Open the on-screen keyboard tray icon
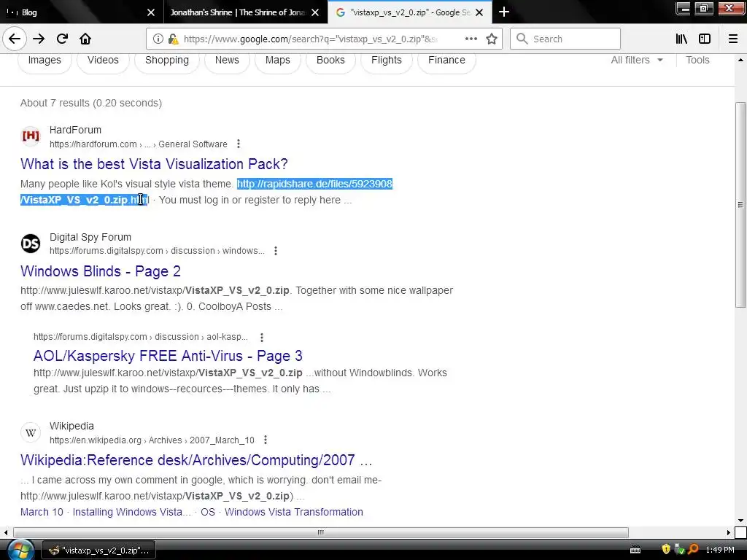Screen dimensions: 747x560 tap(635, 550)
